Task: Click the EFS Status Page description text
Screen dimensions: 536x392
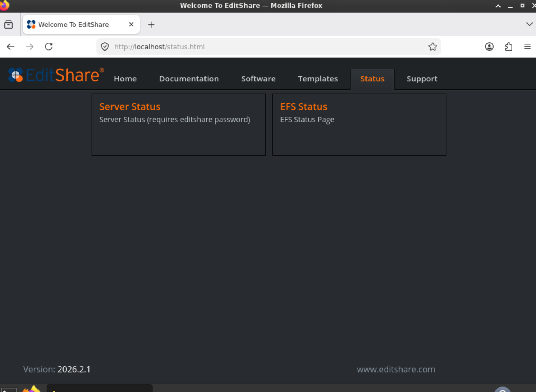Action: point(307,120)
